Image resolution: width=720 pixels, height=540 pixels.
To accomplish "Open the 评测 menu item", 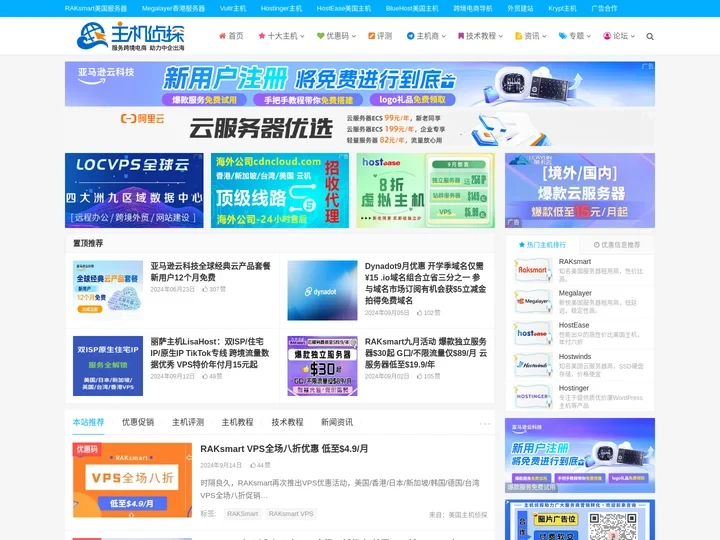I will [x=380, y=36].
